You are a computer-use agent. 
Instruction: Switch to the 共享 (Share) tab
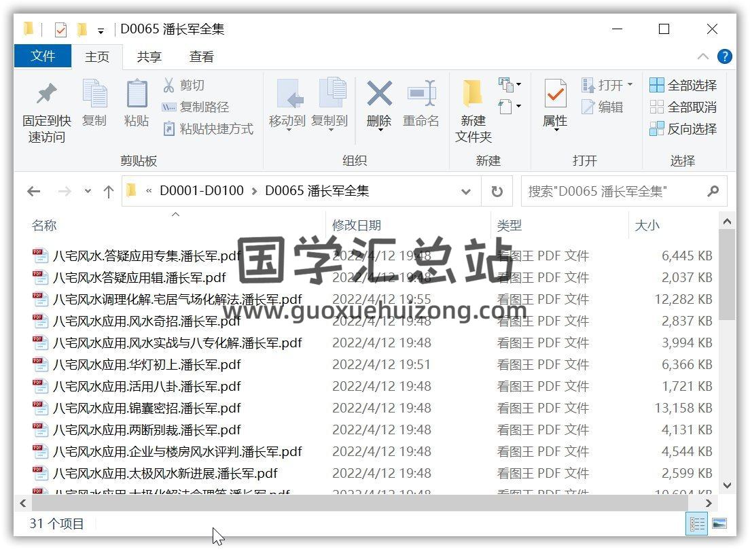149,57
